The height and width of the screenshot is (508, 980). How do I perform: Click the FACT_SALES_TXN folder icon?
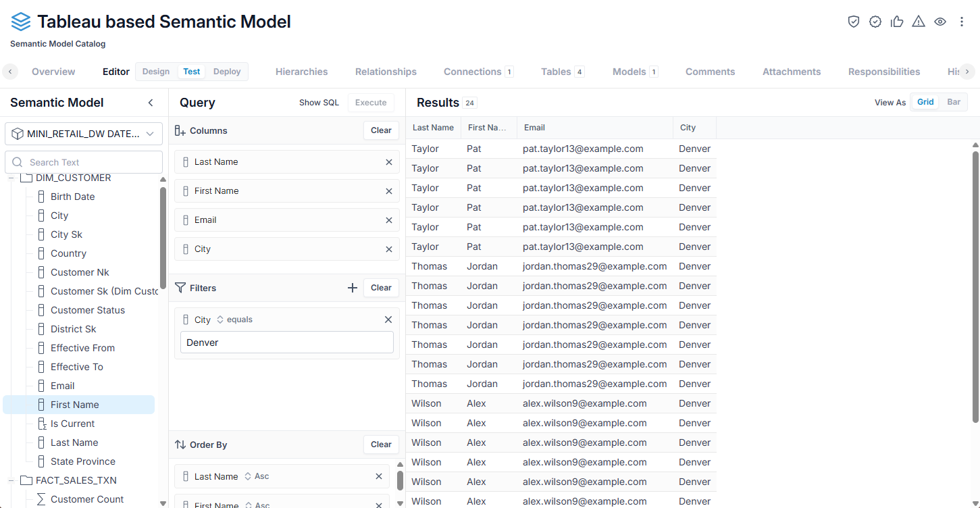click(26, 480)
